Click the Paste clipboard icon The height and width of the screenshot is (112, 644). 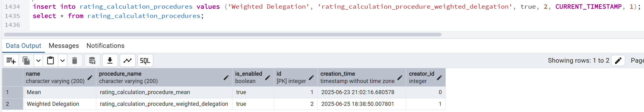point(50,60)
